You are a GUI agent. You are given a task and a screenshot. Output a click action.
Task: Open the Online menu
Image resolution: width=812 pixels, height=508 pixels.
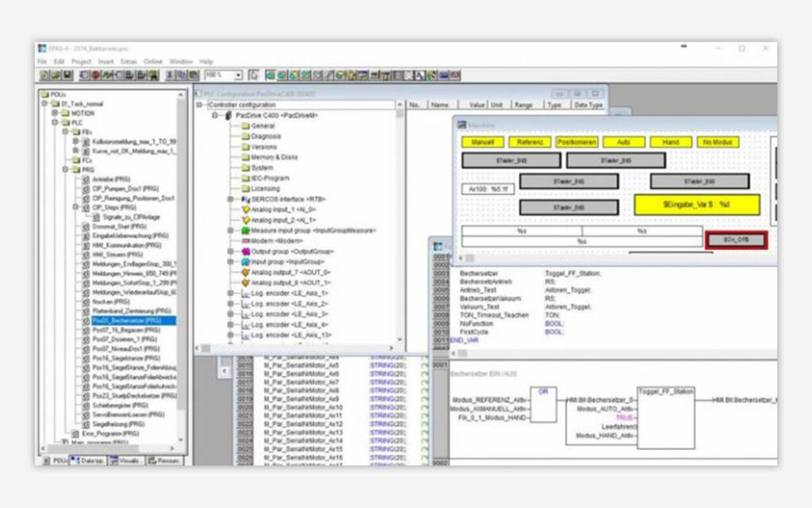pyautogui.click(x=153, y=61)
